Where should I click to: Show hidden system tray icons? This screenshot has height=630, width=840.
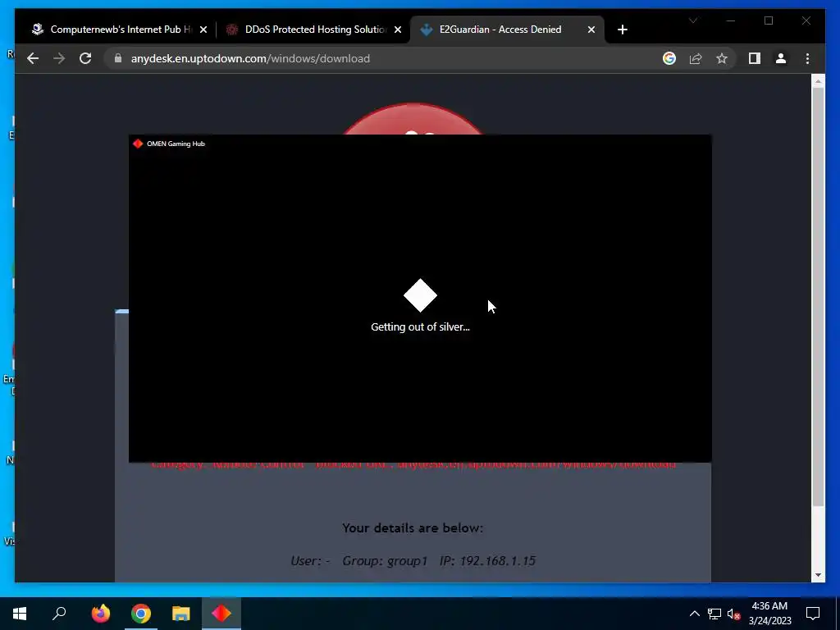coord(694,614)
